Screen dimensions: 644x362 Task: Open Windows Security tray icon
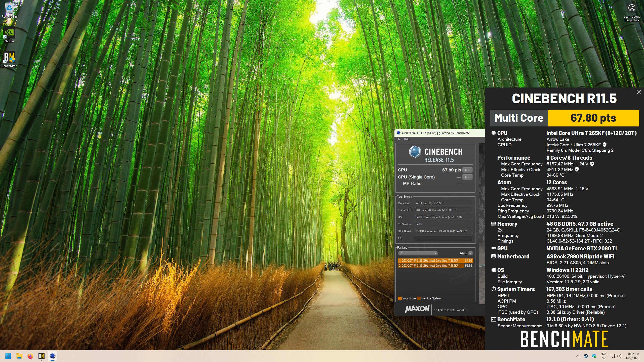click(x=594, y=356)
